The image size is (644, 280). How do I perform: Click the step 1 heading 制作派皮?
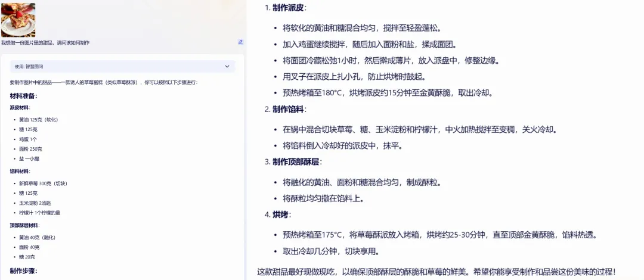(288, 8)
